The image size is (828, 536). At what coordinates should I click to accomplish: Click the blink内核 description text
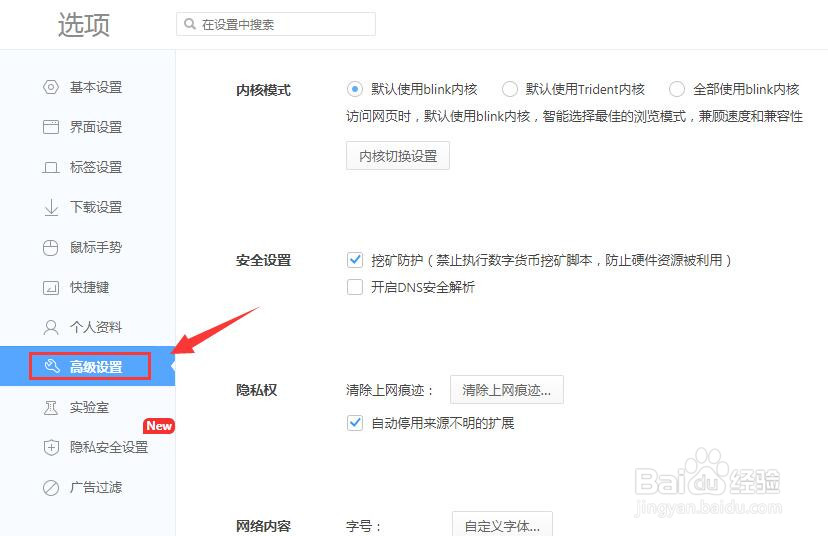[575, 116]
